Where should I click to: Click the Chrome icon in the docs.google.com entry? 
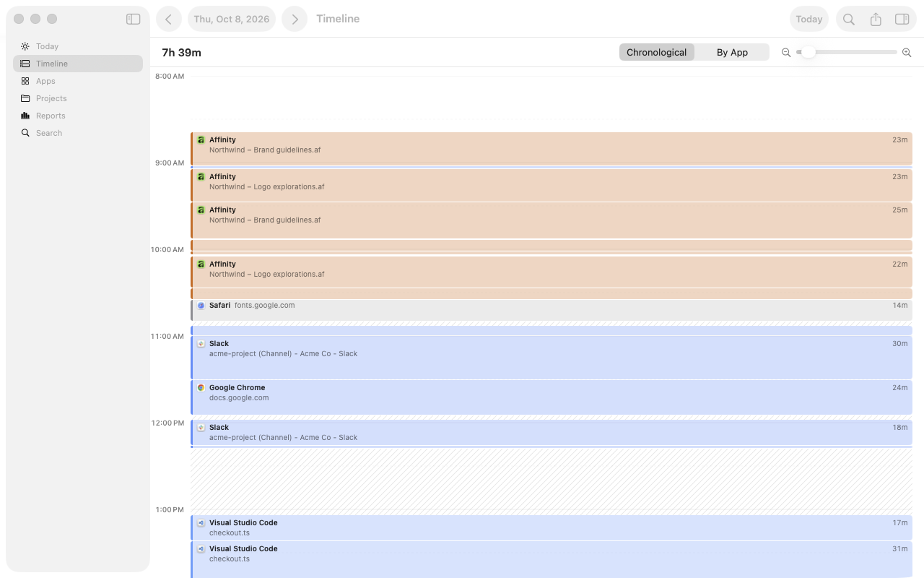coord(201,388)
